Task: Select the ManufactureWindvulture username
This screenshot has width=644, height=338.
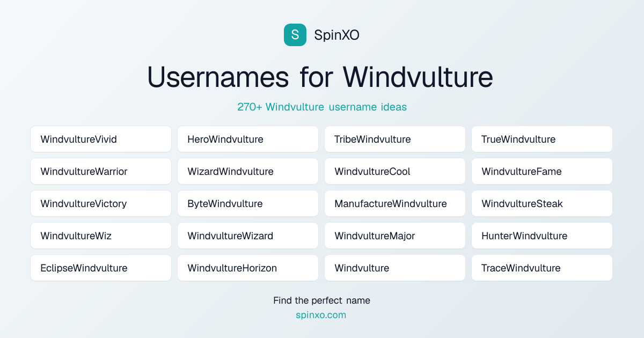Action: click(395, 203)
